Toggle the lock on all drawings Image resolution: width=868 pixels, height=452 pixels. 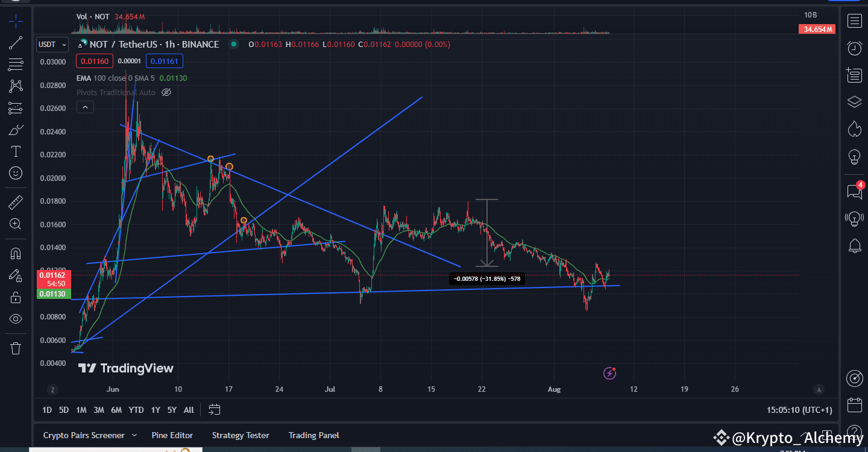[x=16, y=297]
